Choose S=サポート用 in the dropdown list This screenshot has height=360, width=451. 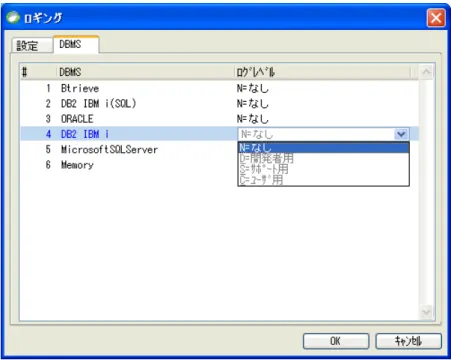click(x=323, y=169)
